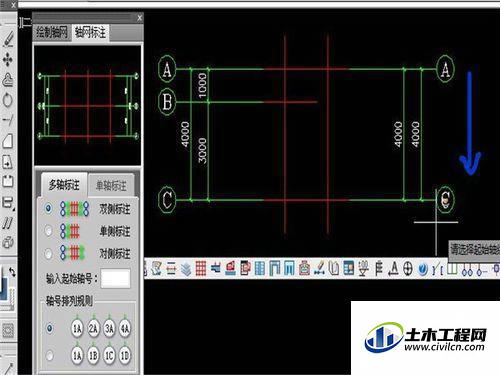Click the red building icon in bottom toolbar

coord(231,269)
